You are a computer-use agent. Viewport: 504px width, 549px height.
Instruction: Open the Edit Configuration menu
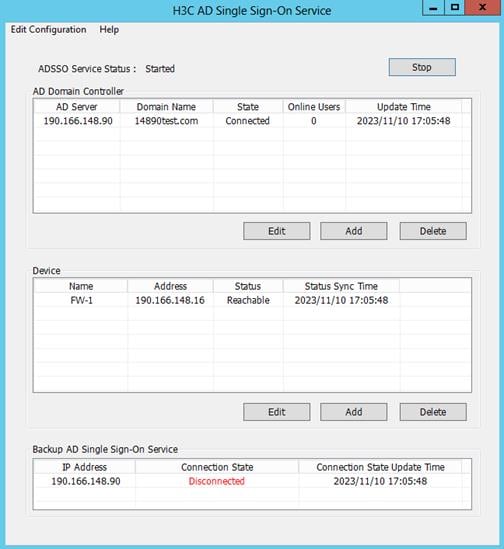coord(48,30)
